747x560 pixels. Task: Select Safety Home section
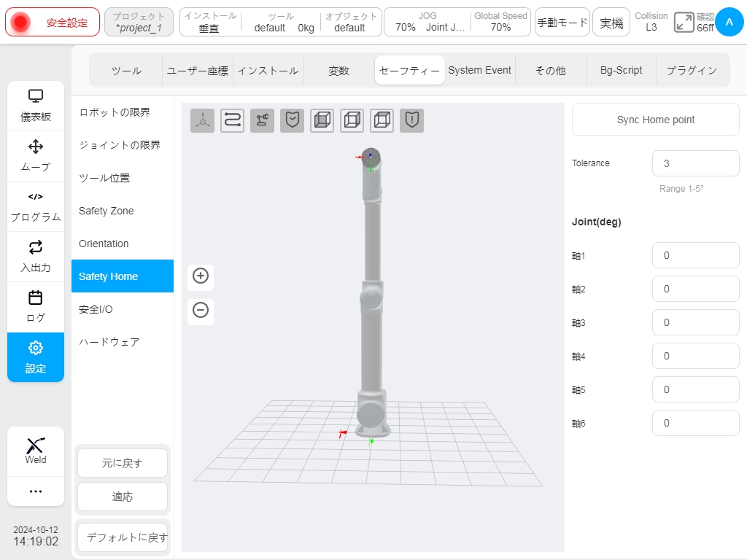pyautogui.click(x=123, y=276)
